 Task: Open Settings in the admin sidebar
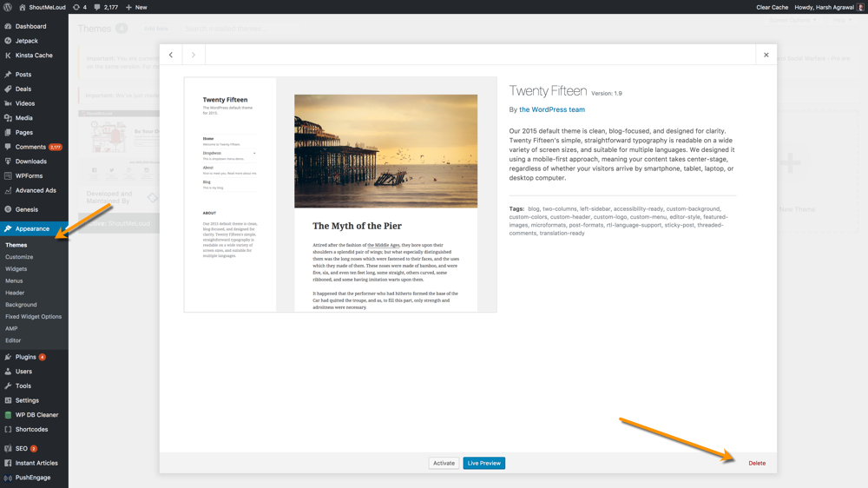point(26,400)
